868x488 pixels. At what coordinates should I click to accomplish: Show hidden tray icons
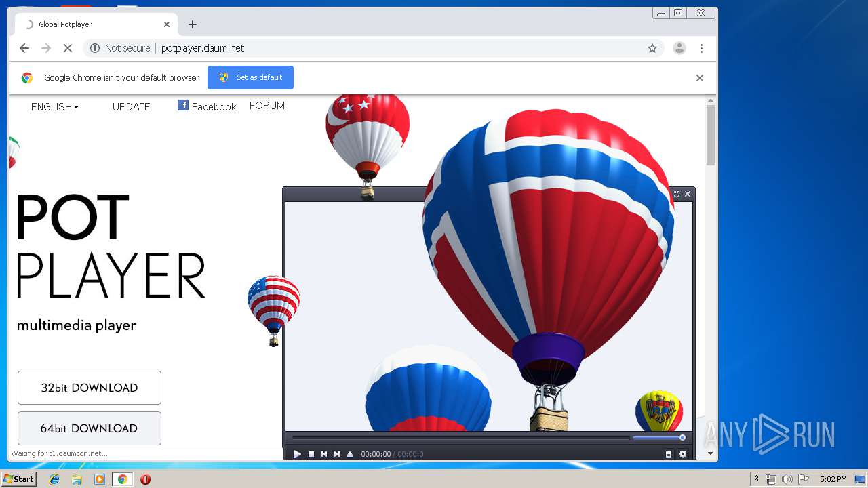756,479
